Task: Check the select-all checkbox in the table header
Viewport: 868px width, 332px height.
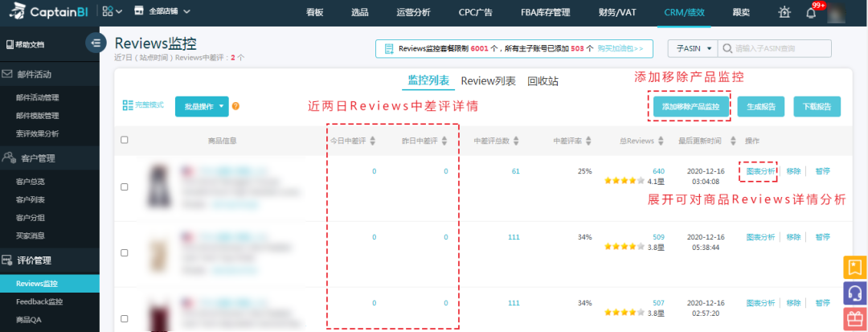Action: [x=124, y=140]
